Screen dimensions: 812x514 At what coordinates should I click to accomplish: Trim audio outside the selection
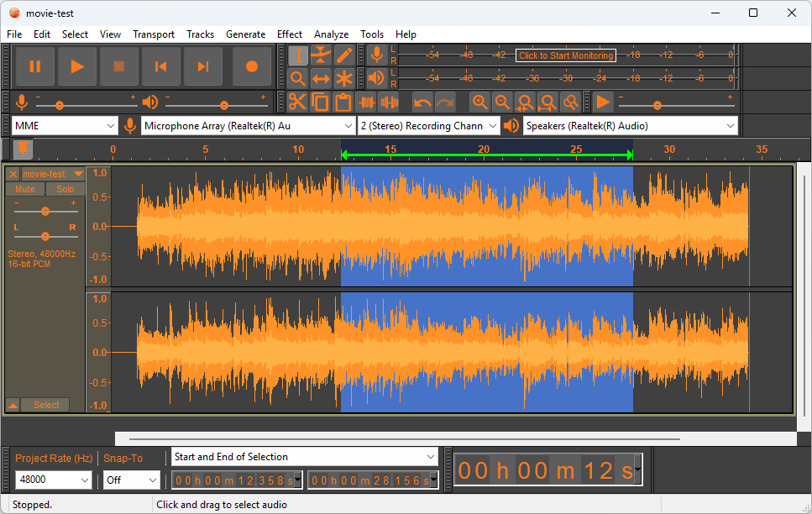click(366, 102)
